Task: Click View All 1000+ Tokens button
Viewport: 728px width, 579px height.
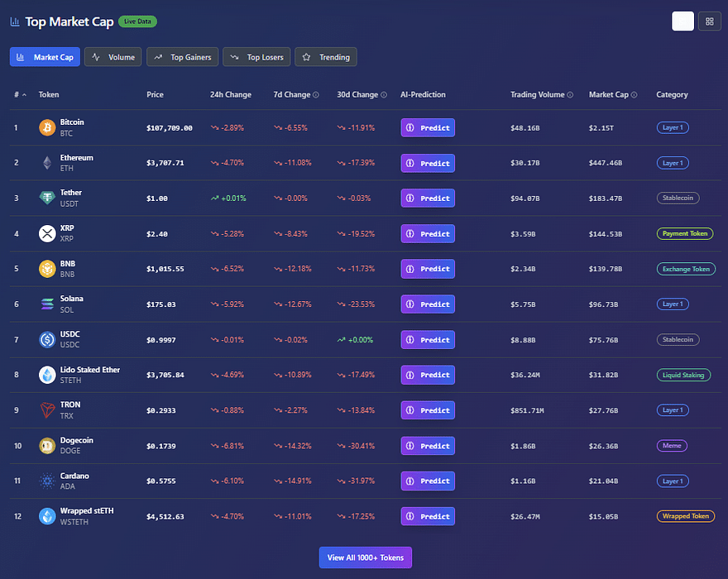Action: coord(365,557)
